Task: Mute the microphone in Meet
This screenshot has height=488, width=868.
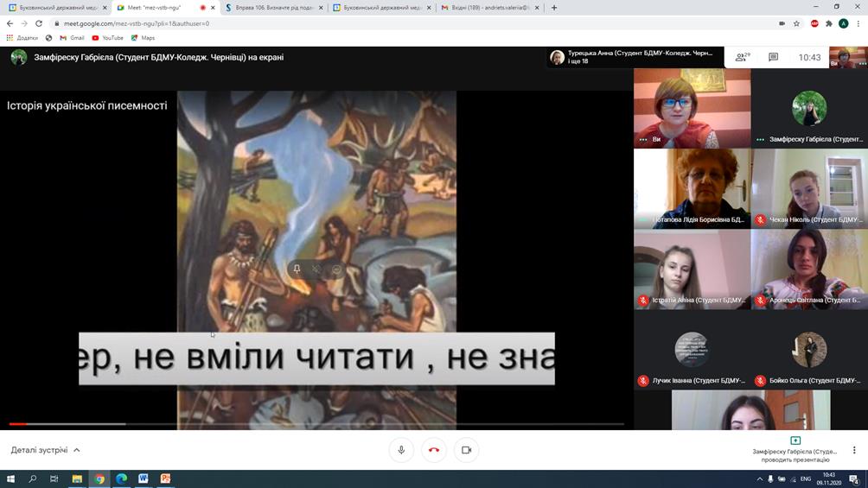Action: pyautogui.click(x=401, y=450)
